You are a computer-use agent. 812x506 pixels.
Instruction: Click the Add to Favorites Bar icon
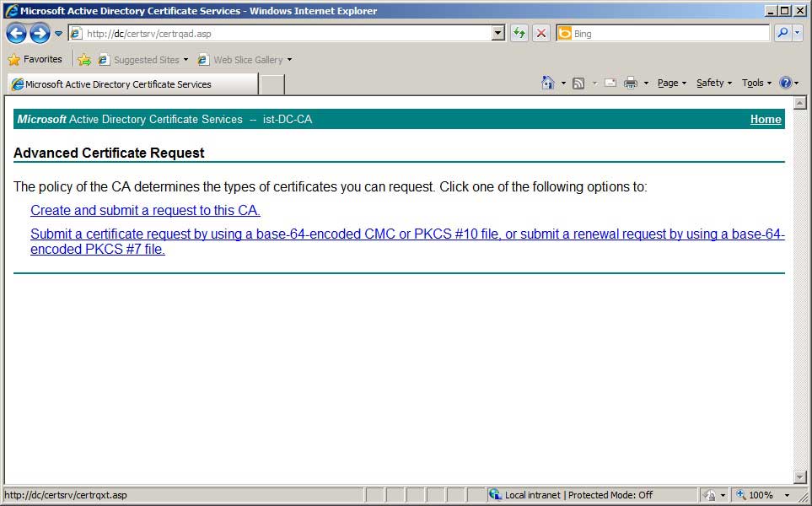coord(84,60)
